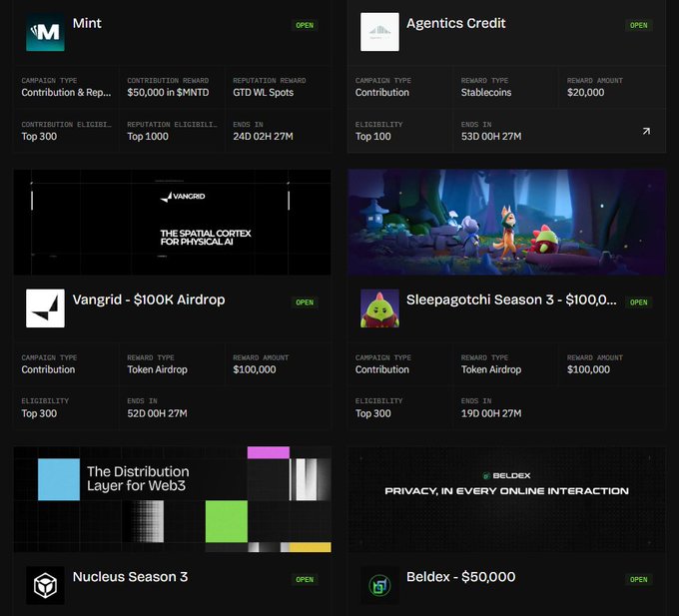Click the Beldex OPEN status badge
This screenshot has height=616, width=679.
click(639, 579)
